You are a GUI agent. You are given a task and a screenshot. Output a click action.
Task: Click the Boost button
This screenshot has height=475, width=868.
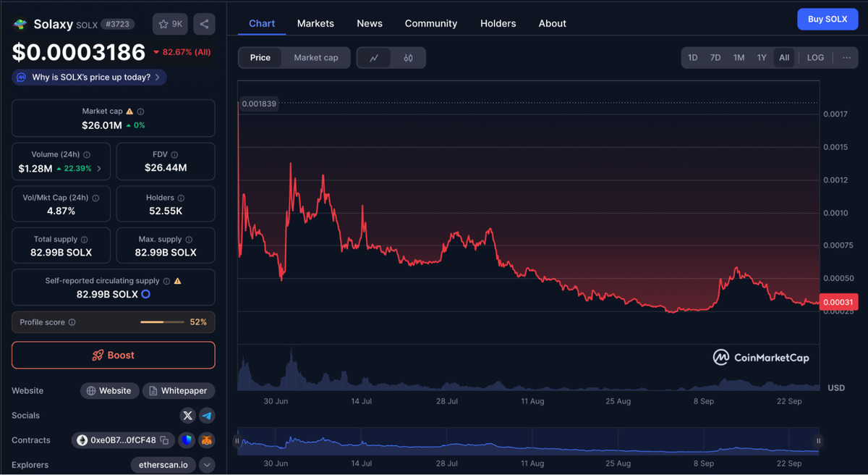[114, 356]
